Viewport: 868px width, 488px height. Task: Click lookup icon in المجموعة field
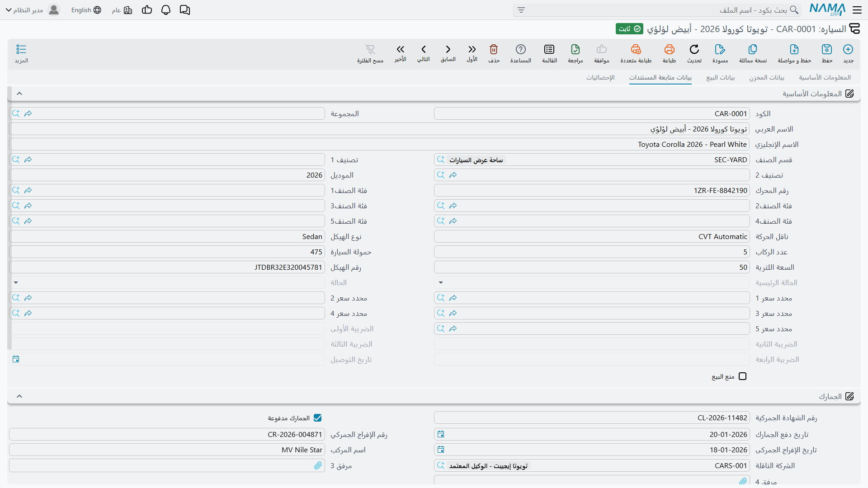pos(16,113)
